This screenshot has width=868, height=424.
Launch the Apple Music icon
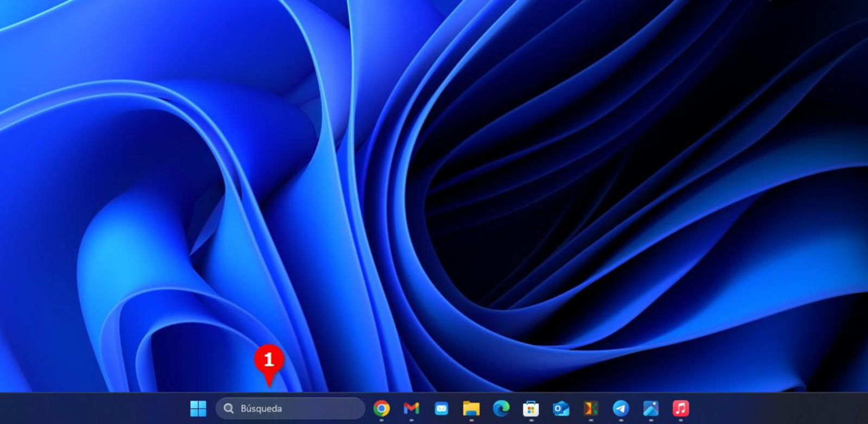[680, 408]
